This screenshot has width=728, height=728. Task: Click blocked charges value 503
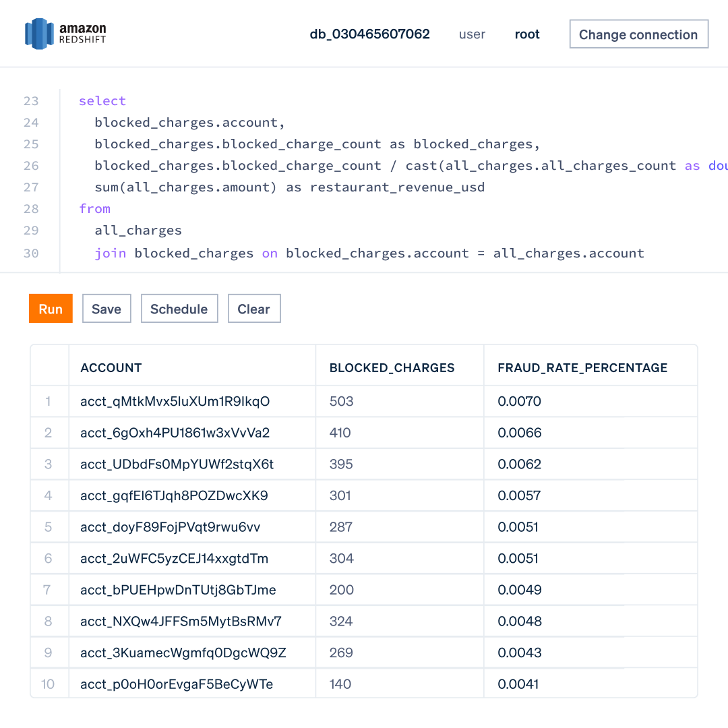point(341,401)
